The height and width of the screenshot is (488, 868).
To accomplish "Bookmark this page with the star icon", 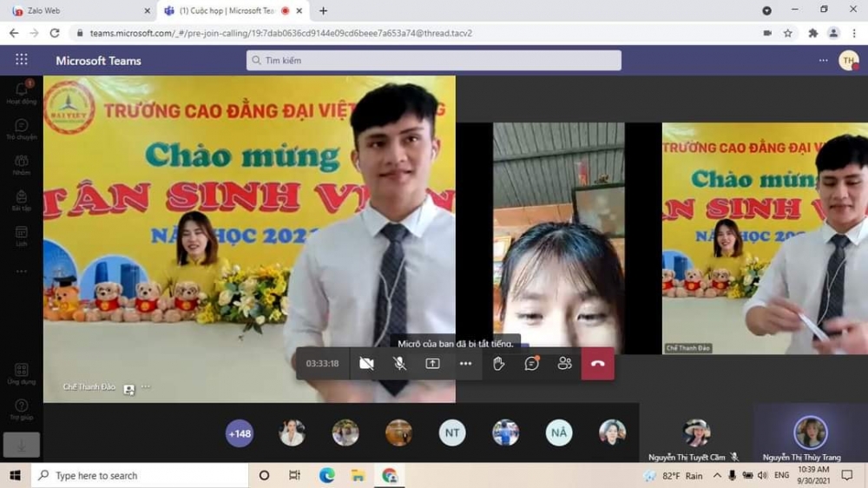I will click(x=788, y=33).
